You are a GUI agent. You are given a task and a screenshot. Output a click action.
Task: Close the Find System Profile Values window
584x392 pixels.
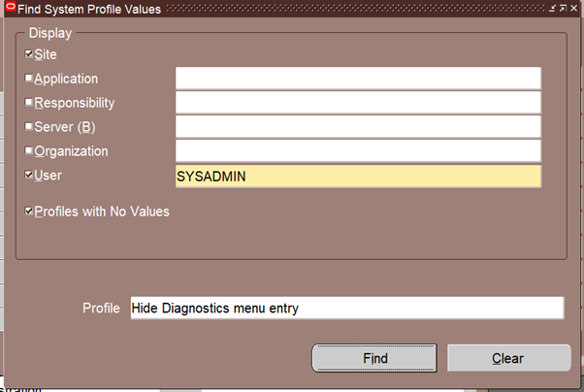[x=575, y=9]
